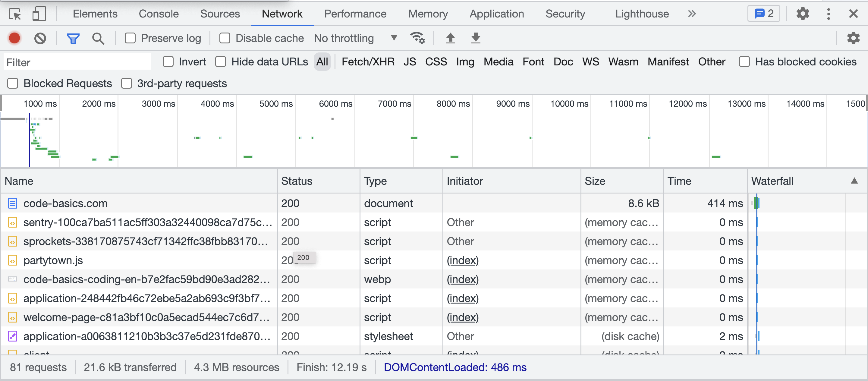Click the export HAR download arrow
Image resolution: width=868 pixels, height=381 pixels.
pyautogui.click(x=476, y=38)
